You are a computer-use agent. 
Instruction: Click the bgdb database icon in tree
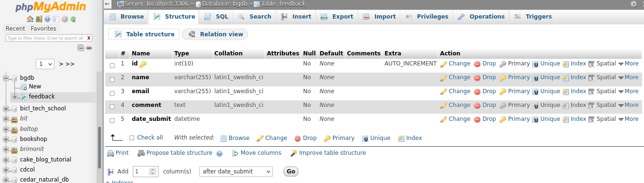pyautogui.click(x=14, y=78)
